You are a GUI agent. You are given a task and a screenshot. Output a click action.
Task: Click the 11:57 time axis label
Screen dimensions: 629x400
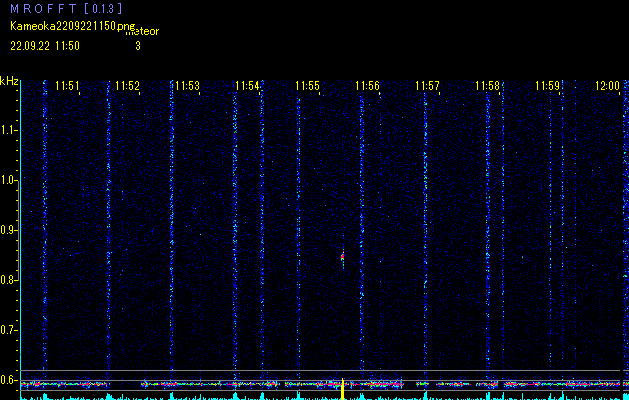[427, 86]
